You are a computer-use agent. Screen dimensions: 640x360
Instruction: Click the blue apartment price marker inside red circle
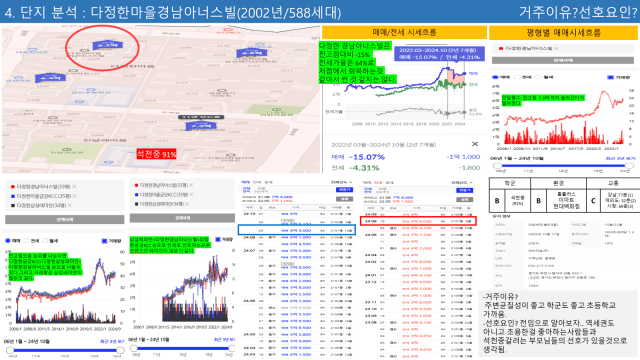pyautogui.click(x=108, y=45)
